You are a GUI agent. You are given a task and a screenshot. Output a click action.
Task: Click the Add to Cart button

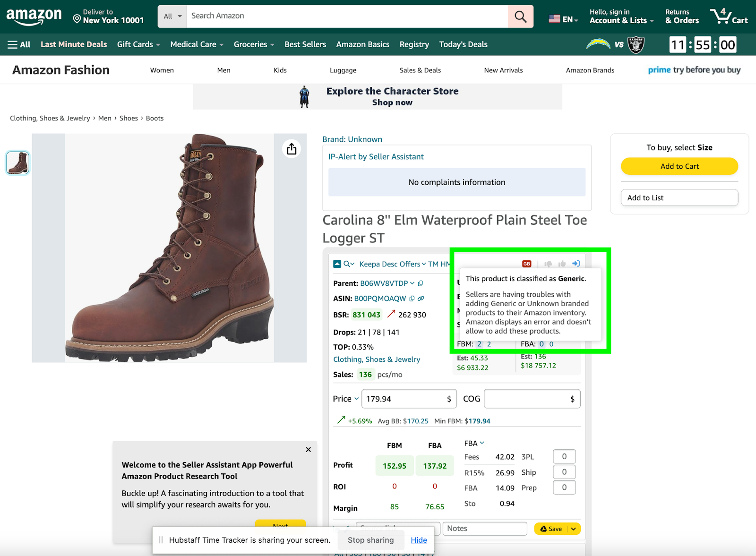pos(679,166)
